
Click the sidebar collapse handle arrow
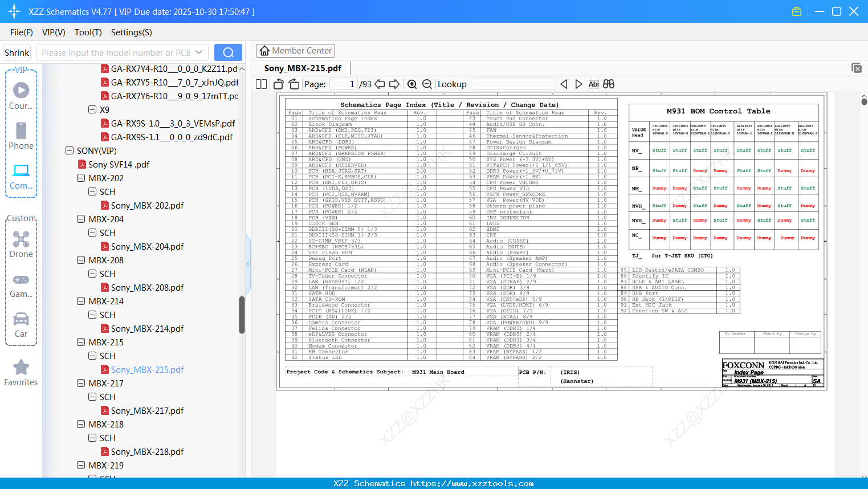(x=248, y=264)
